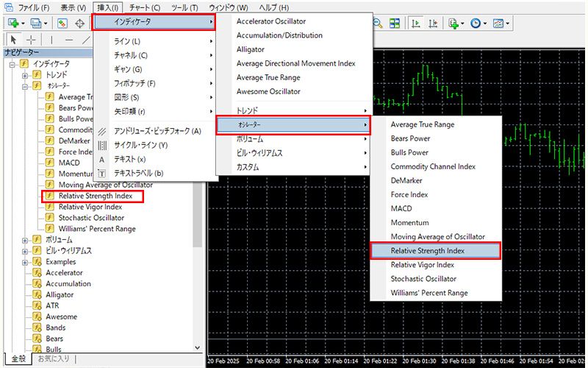Select the crosshair tool in toolbar
This screenshot has width=588, height=368.
click(x=31, y=39)
